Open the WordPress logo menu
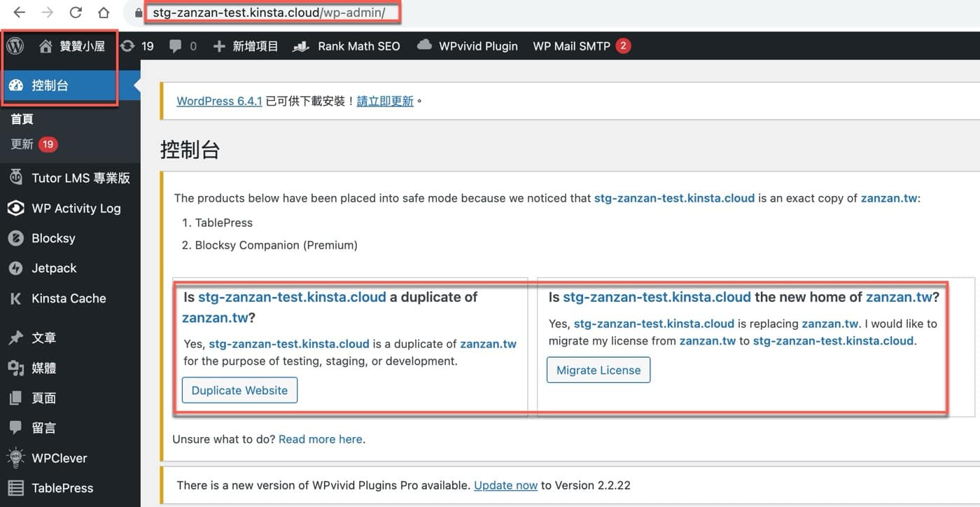Image resolution: width=980 pixels, height=507 pixels. click(x=15, y=46)
